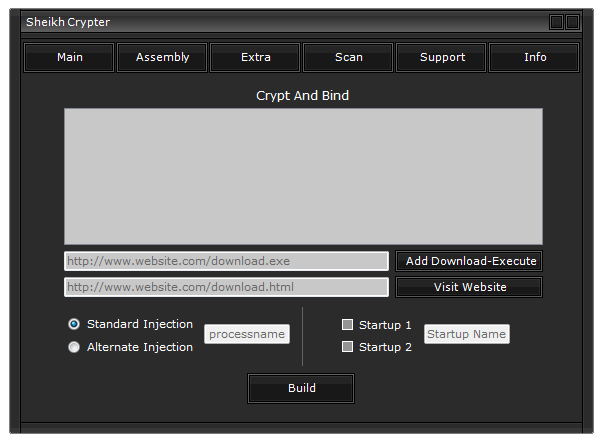Image resolution: width=605 pixels, height=443 pixels.
Task: Click the Visit Website button
Action: pos(469,287)
